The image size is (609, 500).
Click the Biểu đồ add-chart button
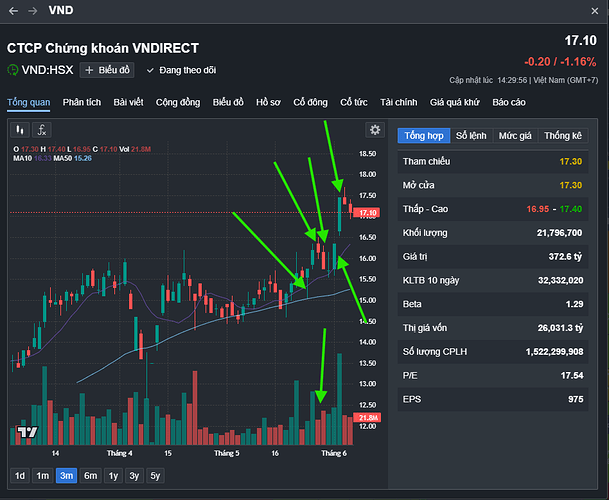(x=107, y=70)
